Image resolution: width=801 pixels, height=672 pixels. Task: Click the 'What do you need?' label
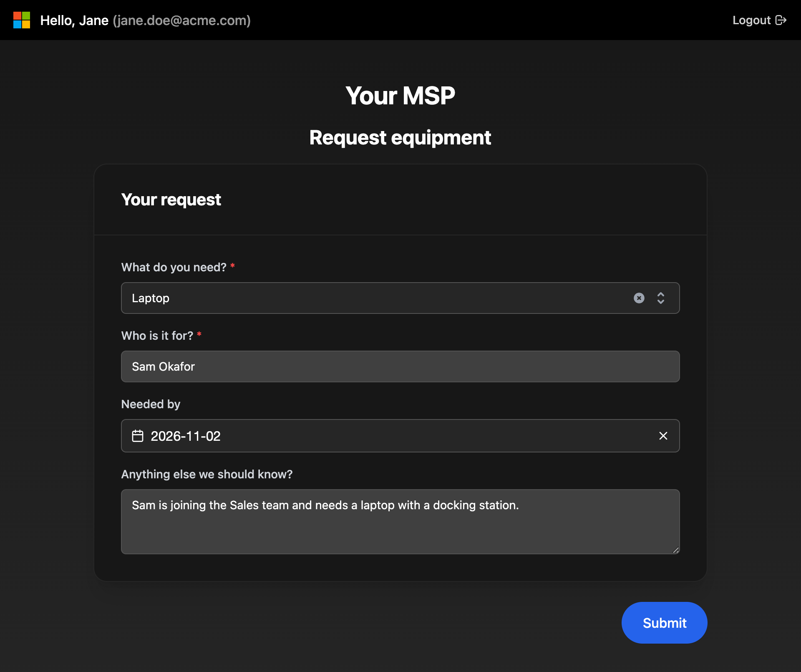point(174,267)
